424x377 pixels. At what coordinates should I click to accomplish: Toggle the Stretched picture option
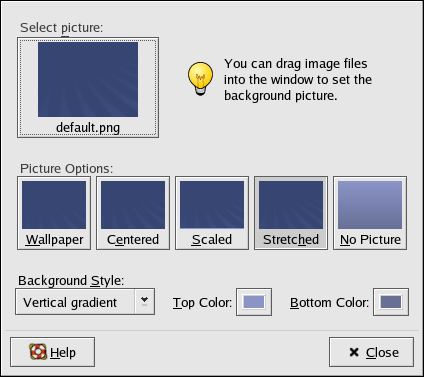291,213
